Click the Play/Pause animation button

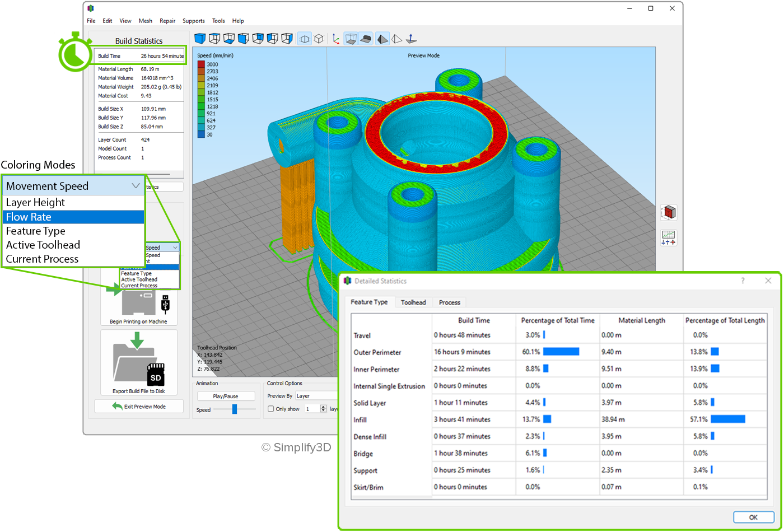(x=226, y=396)
